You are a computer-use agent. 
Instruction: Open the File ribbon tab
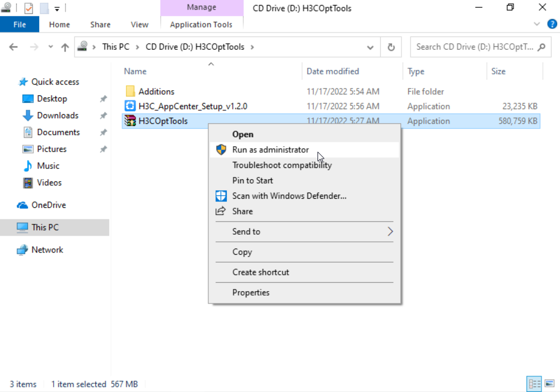tap(20, 25)
